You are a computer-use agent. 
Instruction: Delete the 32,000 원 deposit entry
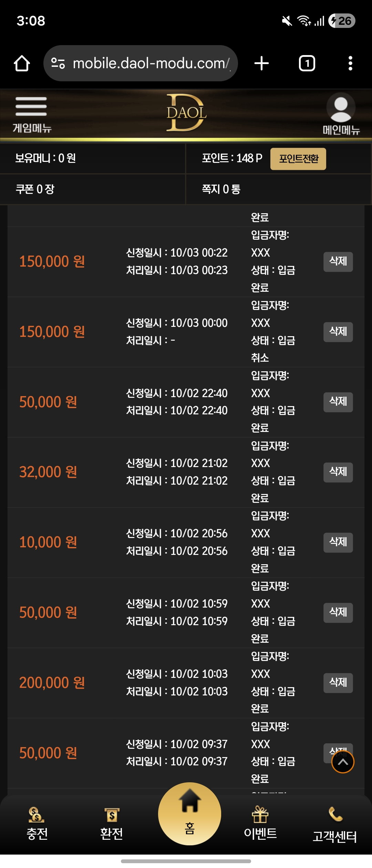pyautogui.click(x=338, y=472)
